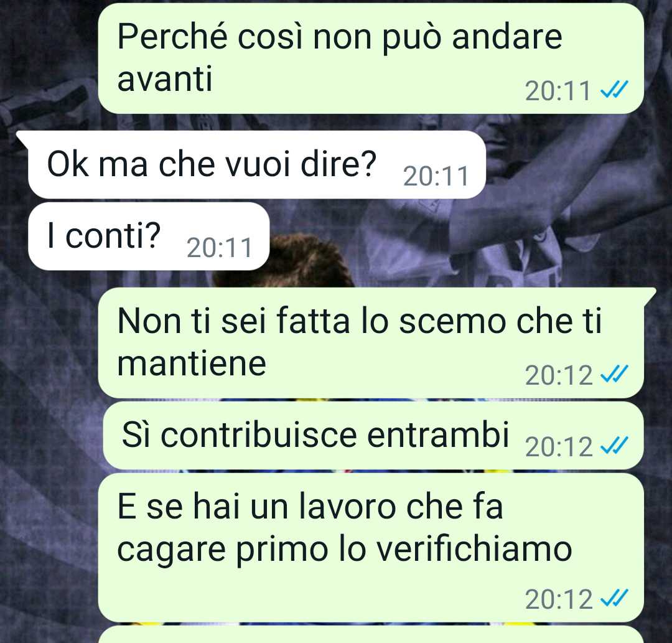Tap the blue ticks on 'E se hai un lavoro' message
The width and height of the screenshot is (672, 643).
click(614, 598)
